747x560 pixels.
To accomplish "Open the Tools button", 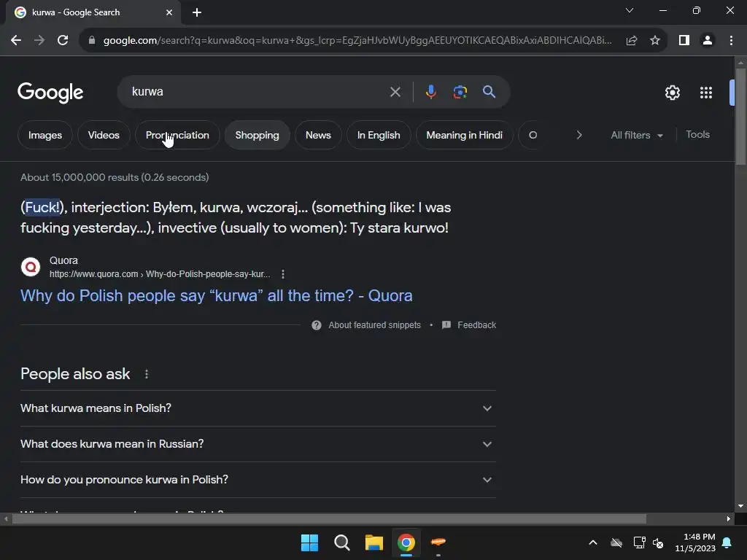I will [697, 135].
